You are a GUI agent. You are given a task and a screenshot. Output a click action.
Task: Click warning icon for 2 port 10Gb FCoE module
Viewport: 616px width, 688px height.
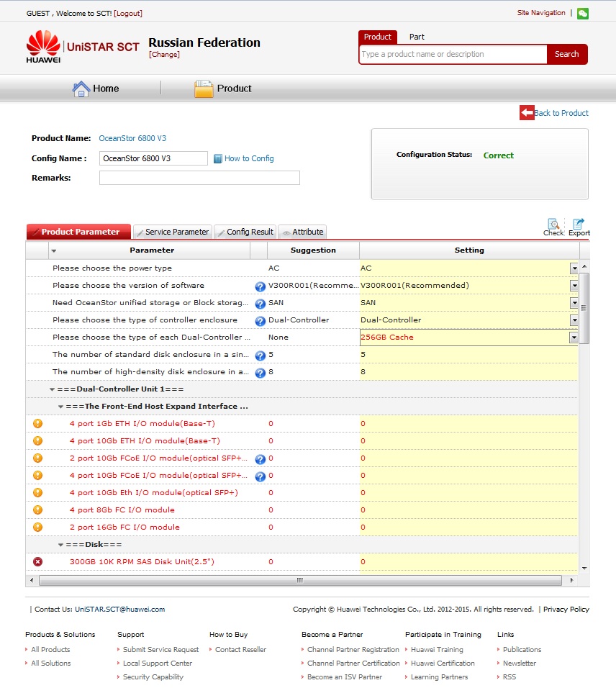tap(37, 458)
